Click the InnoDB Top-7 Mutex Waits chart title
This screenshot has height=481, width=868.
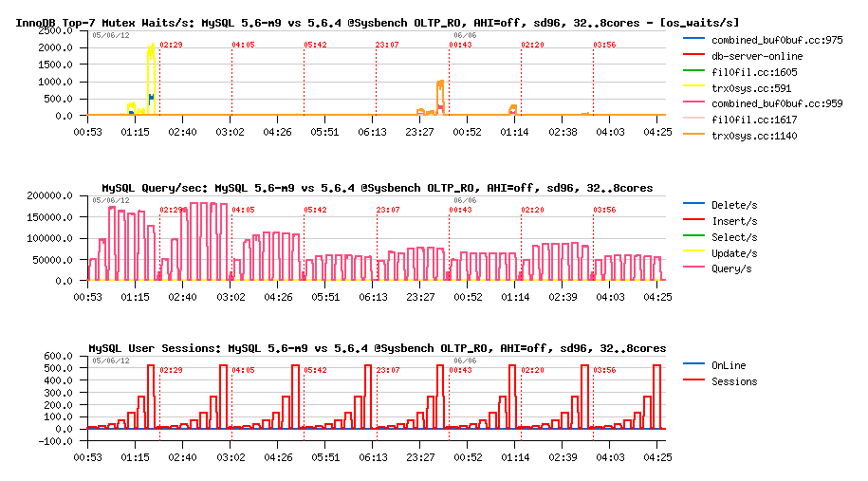(x=377, y=23)
